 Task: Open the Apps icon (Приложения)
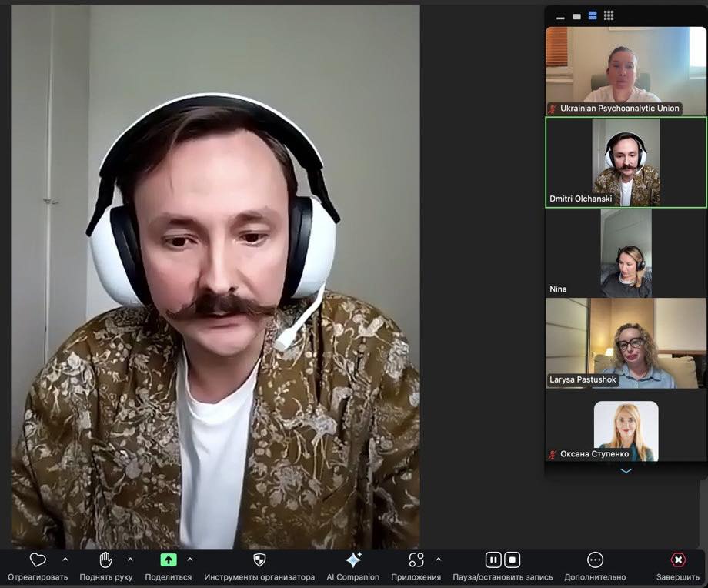(x=416, y=560)
